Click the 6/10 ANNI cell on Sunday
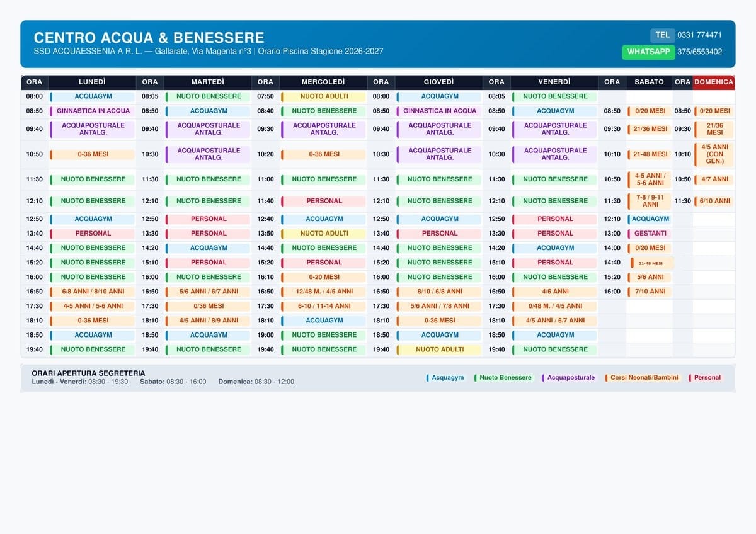The image size is (756, 534). point(714,202)
